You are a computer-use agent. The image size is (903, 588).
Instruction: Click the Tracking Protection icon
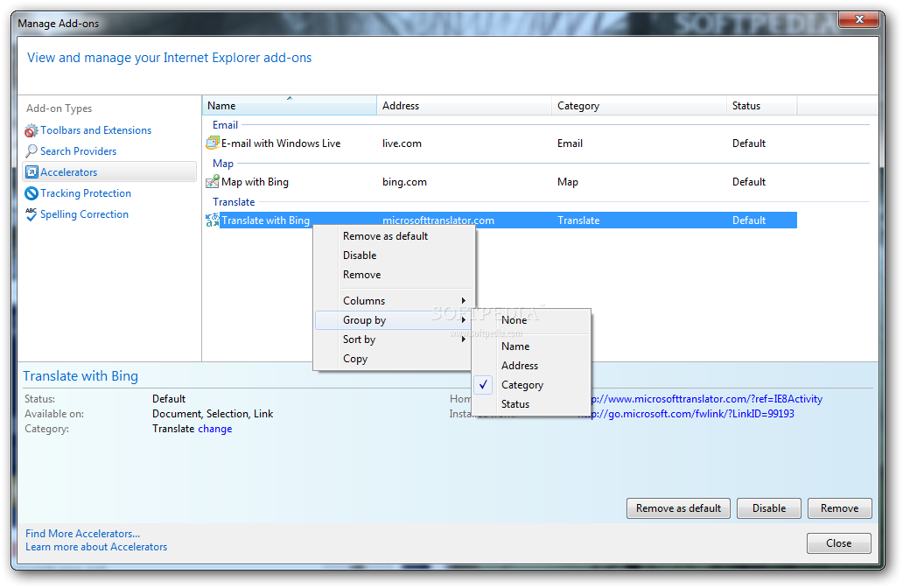[31, 193]
